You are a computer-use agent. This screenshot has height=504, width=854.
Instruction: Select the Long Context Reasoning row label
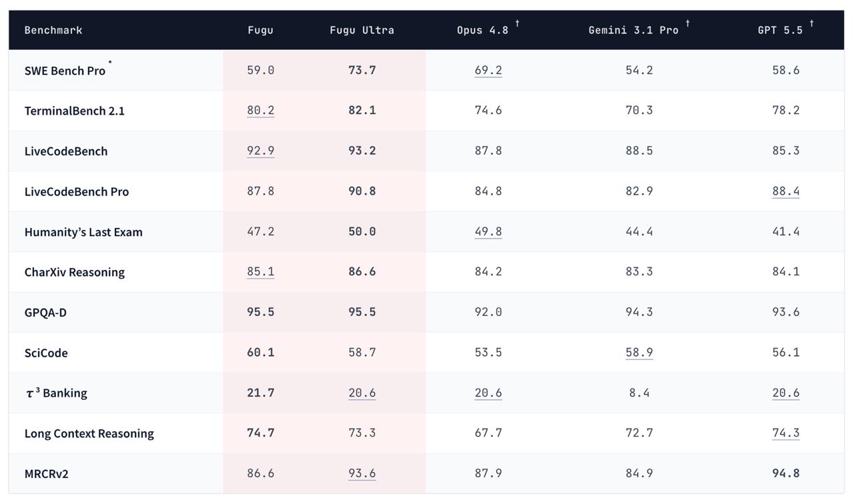[x=89, y=433]
